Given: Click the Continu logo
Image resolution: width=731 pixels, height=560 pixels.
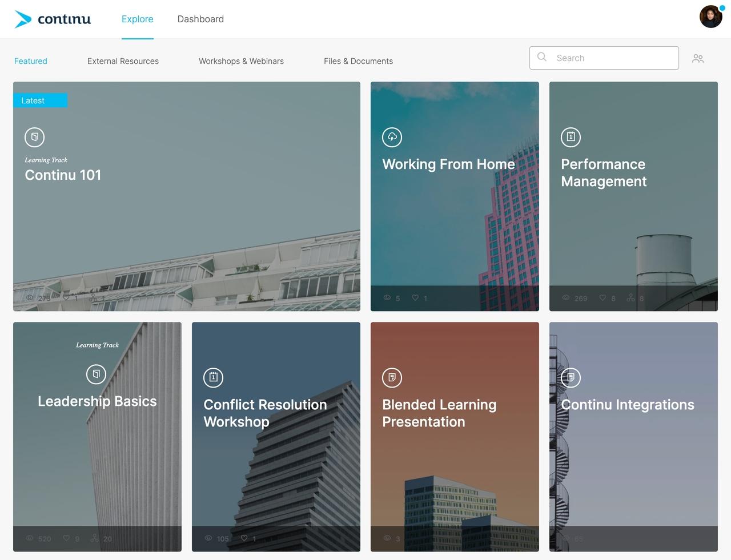Looking at the screenshot, I should 53,19.
